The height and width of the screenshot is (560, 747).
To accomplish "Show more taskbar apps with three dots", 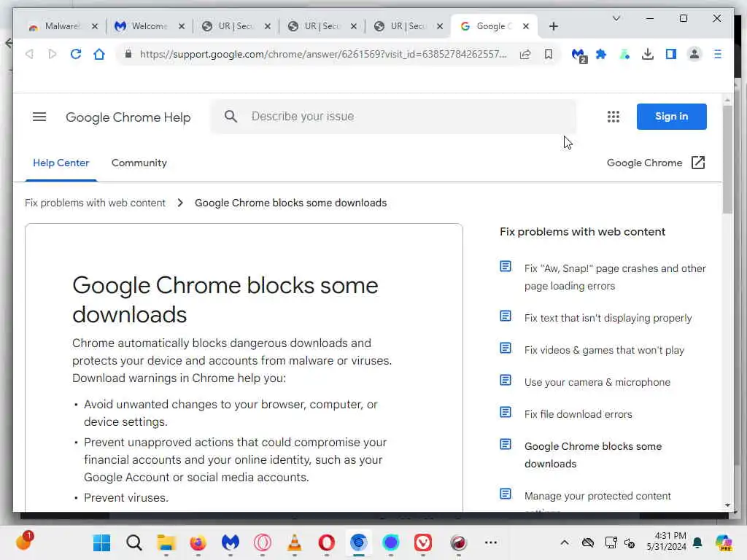I will [x=491, y=542].
